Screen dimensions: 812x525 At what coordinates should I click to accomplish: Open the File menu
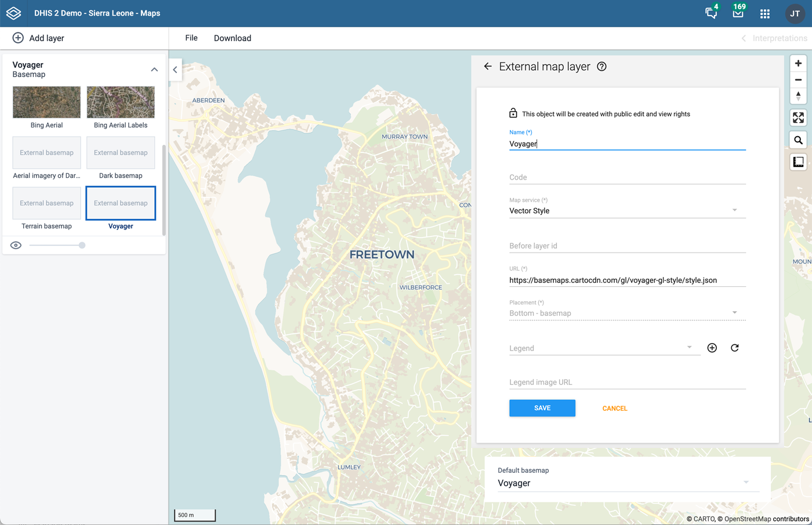pos(191,38)
